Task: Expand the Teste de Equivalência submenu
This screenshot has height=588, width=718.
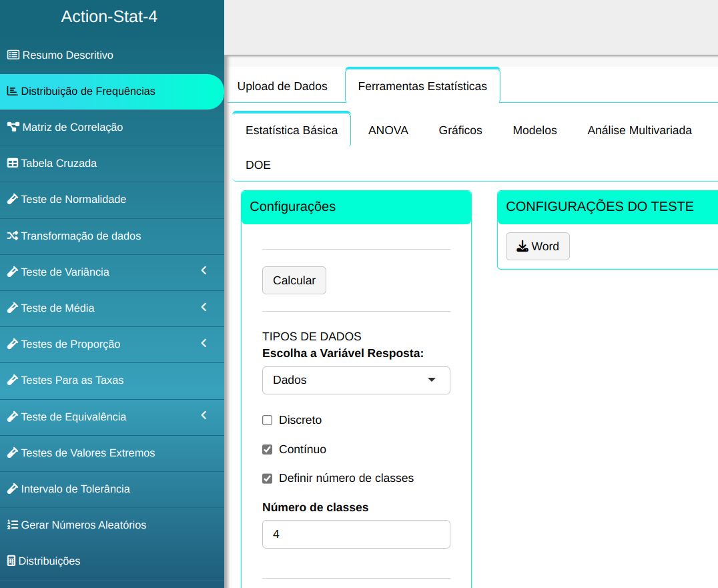Action: [204, 416]
